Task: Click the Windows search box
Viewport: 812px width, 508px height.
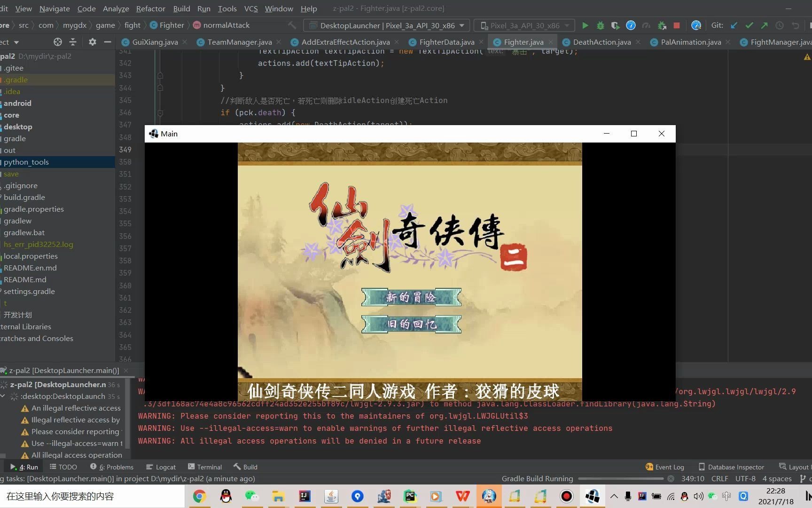Action: click(x=93, y=496)
